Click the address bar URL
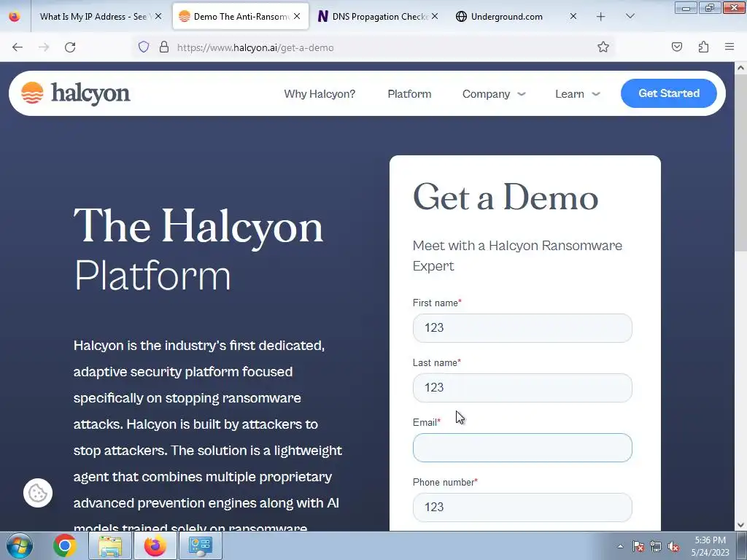 [x=255, y=47]
